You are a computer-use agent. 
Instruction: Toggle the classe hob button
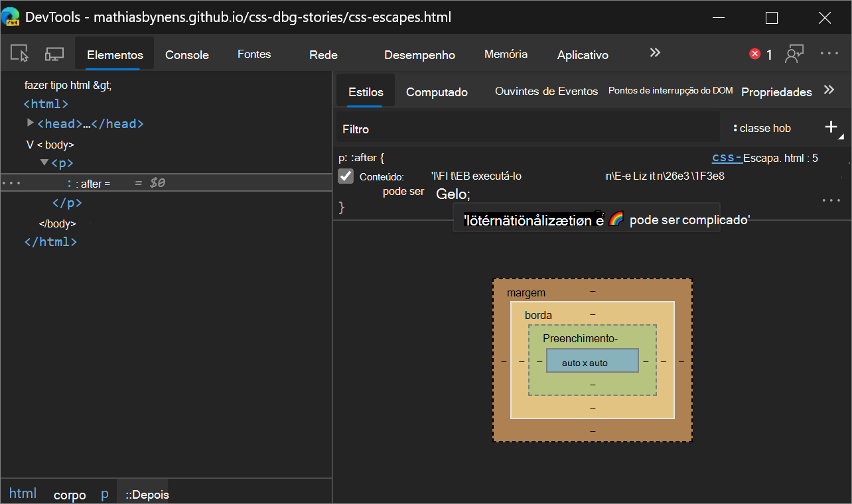pos(762,128)
